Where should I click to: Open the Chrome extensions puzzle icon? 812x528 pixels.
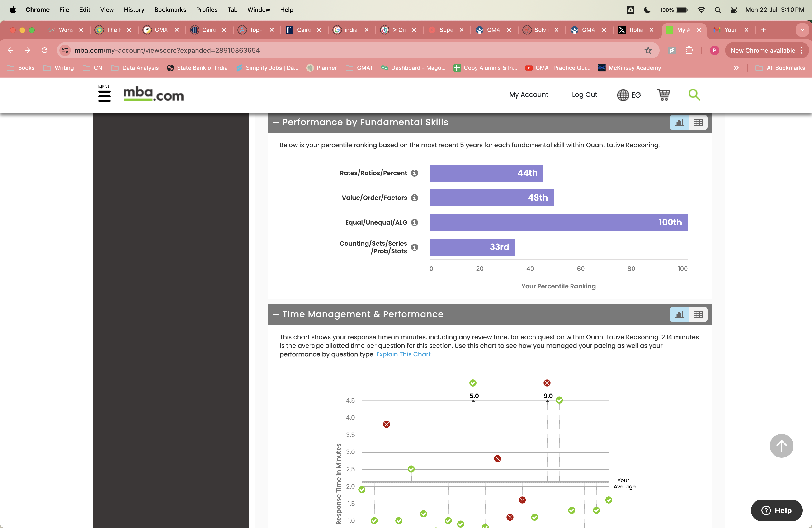[x=689, y=51]
